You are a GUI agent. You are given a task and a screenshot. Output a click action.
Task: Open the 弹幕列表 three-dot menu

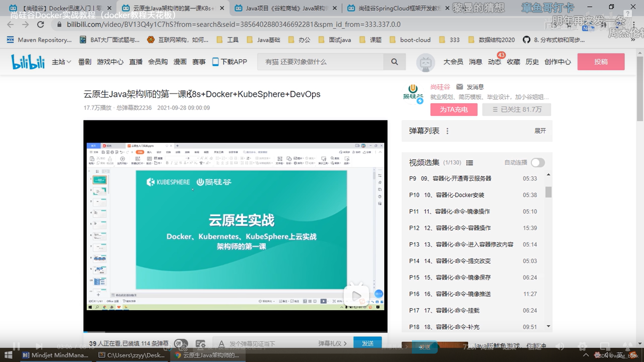pos(447,131)
